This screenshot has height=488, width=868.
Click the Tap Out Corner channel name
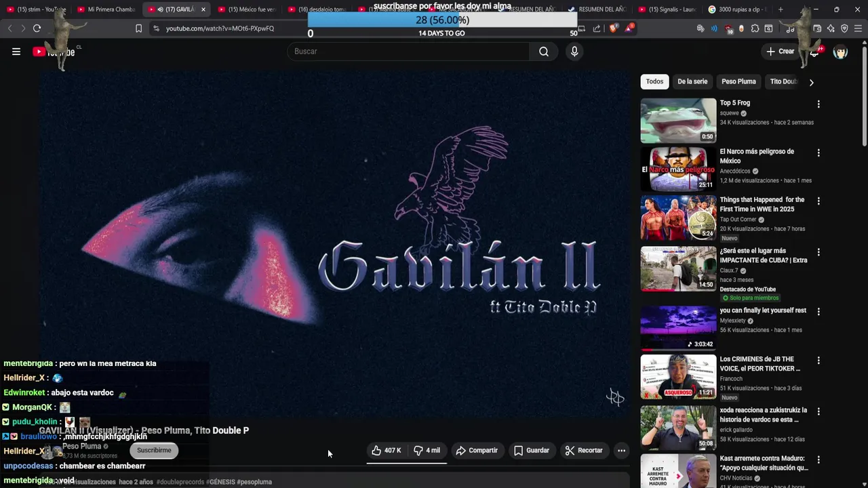738,220
